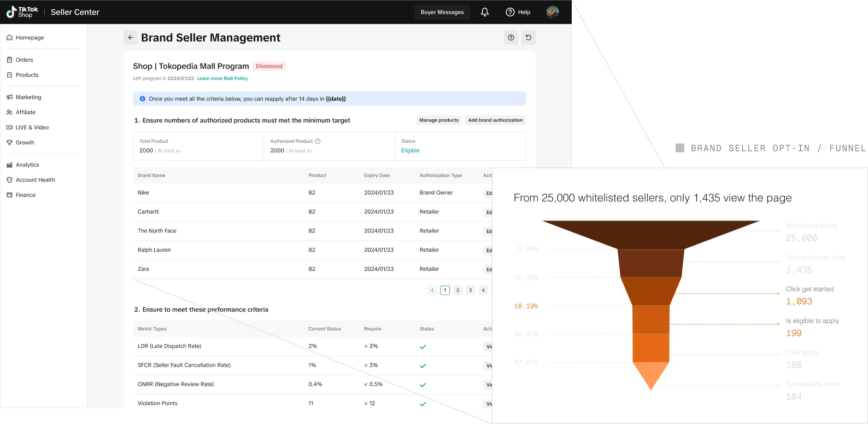Click the Authorized Product info icon
This screenshot has height=424, width=868.
pos(318,141)
